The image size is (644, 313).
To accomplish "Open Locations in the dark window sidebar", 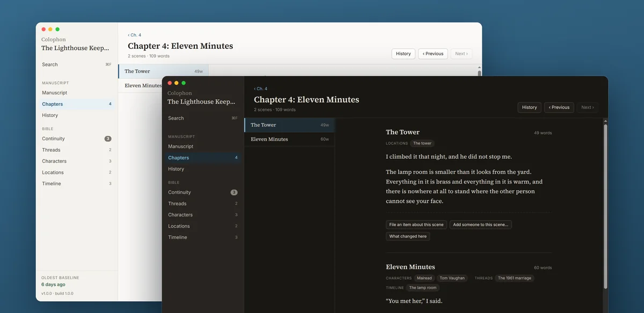I will coord(203,226).
